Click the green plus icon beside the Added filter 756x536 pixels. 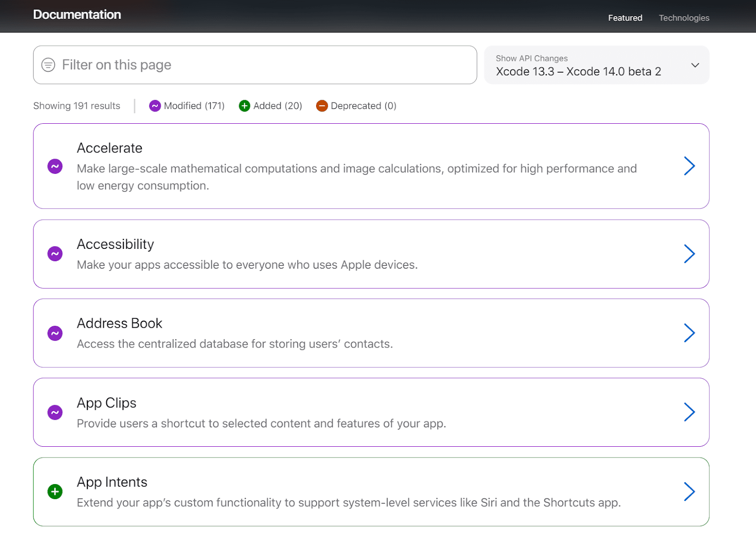coord(244,106)
